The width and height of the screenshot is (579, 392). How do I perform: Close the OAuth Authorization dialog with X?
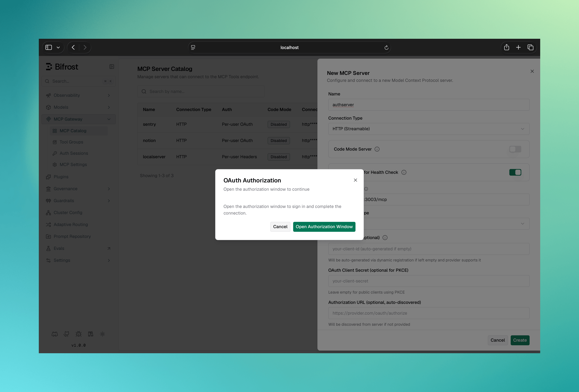click(355, 180)
